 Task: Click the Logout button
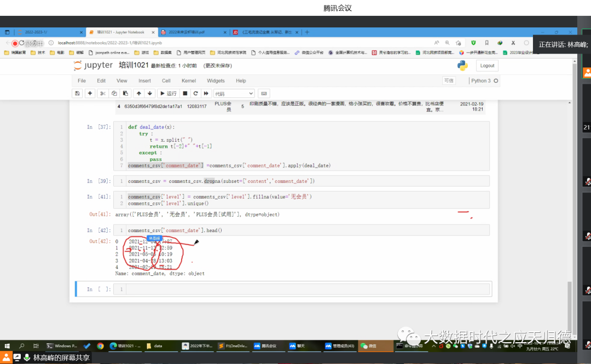[487, 66]
